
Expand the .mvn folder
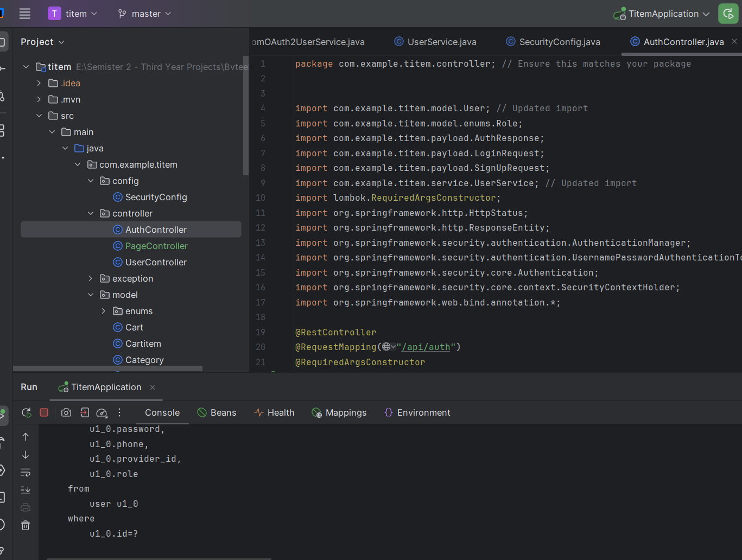39,99
